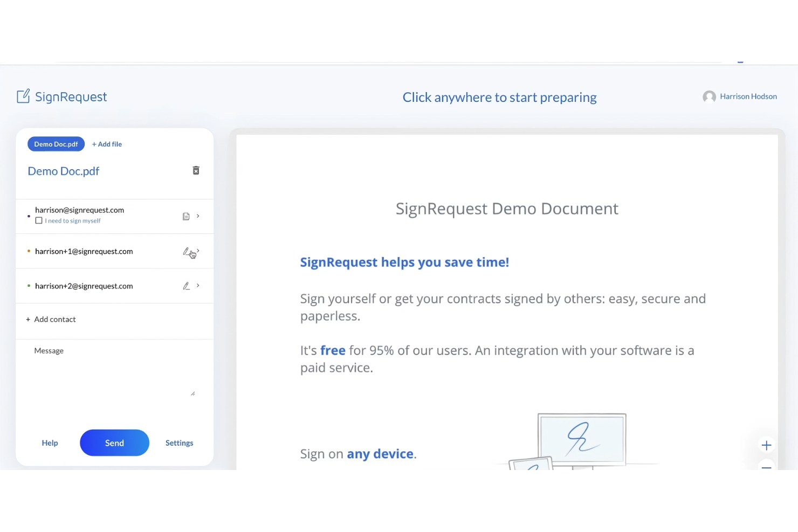Delete Demo Doc.pdf using the trash icon

click(x=196, y=170)
